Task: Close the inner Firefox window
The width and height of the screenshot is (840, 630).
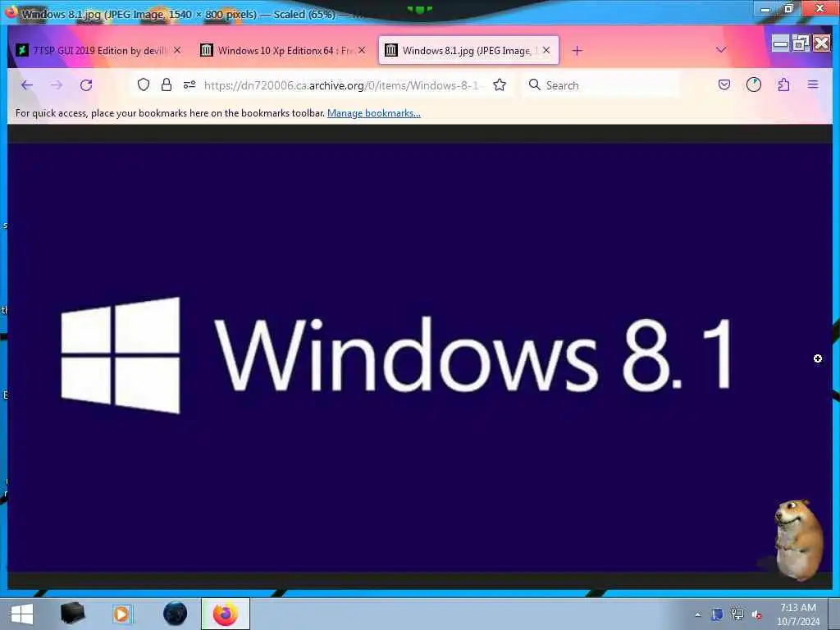Action: coord(821,43)
